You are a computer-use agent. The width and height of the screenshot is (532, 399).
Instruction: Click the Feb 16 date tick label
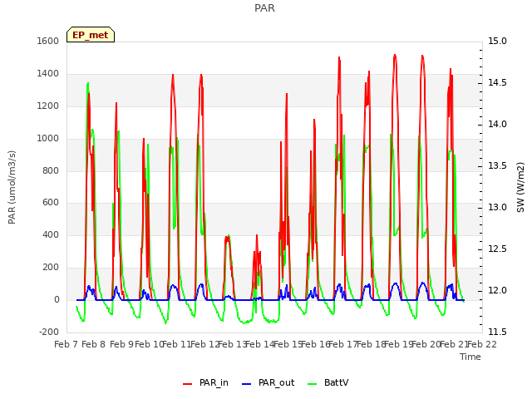click(x=315, y=345)
